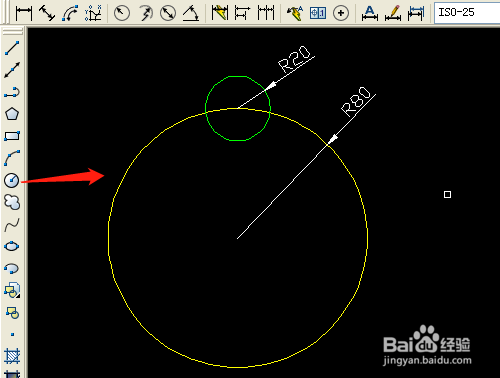
Task: Click the Quick Leader tool
Action: (295, 13)
